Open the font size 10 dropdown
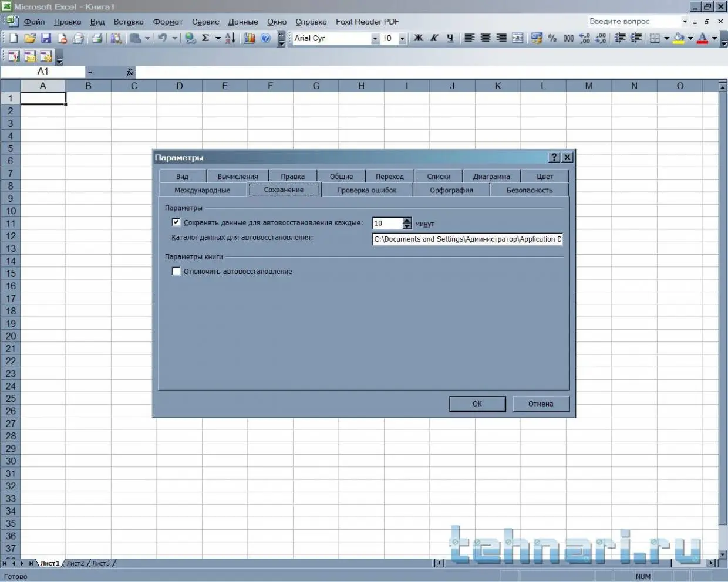 [402, 38]
